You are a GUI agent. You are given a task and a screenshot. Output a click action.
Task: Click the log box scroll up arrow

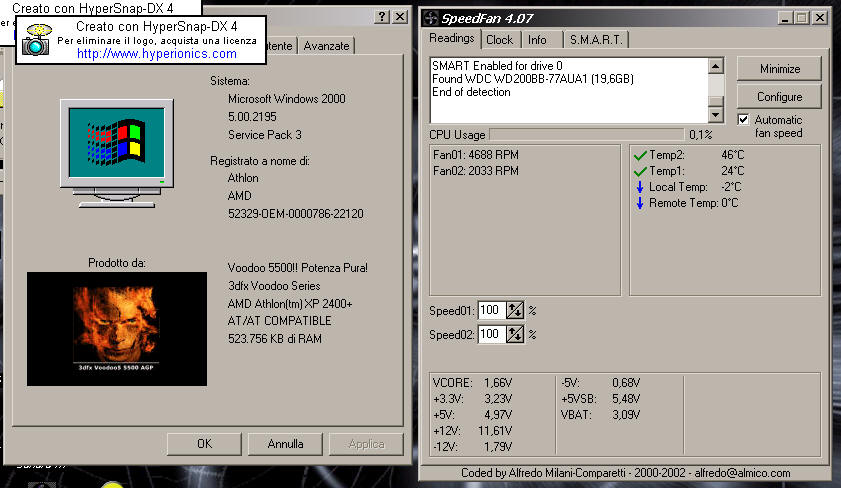[x=716, y=66]
